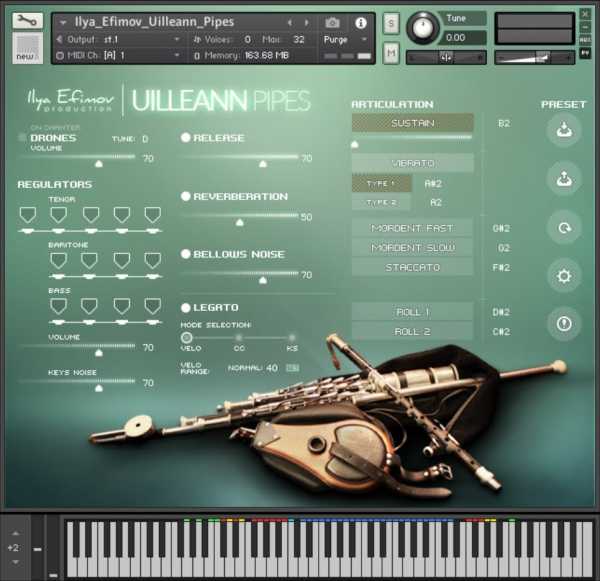
Task: Enable the Bellows Noise toggle
Action: (x=186, y=255)
